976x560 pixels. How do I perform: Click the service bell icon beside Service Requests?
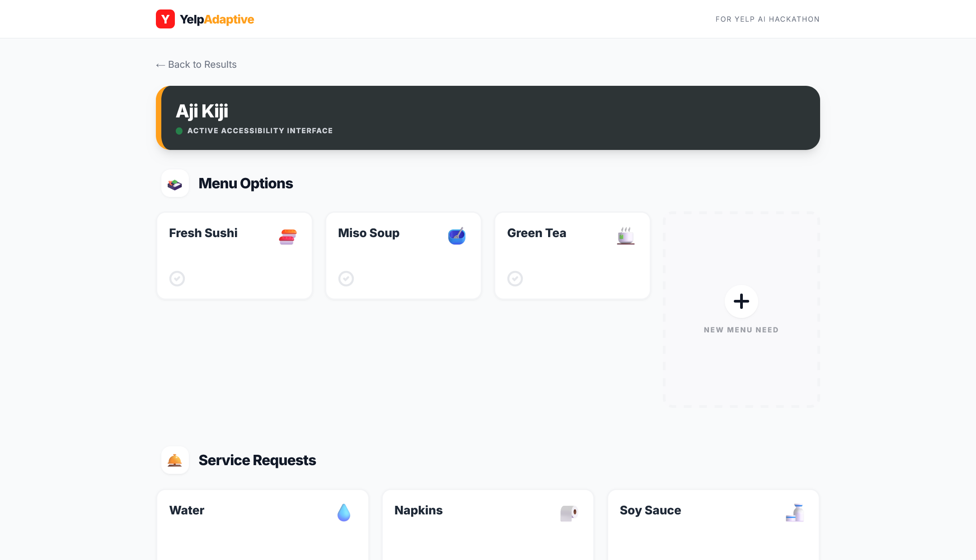[175, 460]
